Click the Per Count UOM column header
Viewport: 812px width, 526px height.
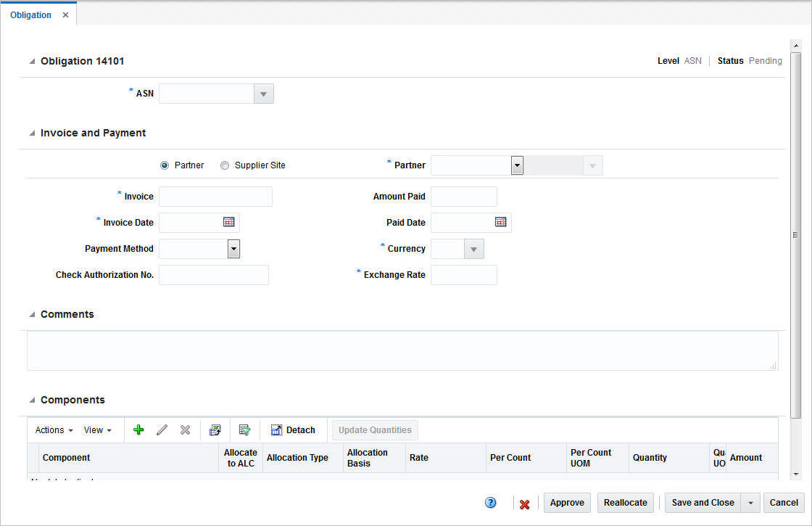(598, 458)
